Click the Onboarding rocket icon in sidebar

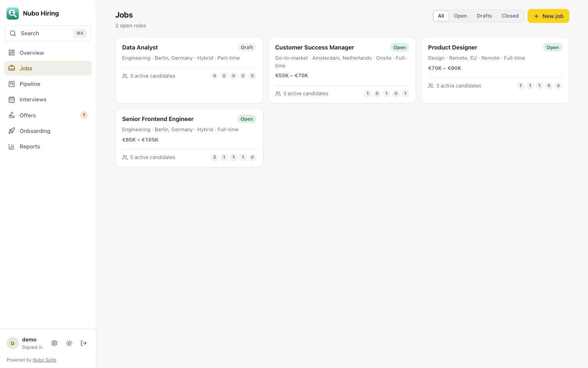(x=12, y=131)
